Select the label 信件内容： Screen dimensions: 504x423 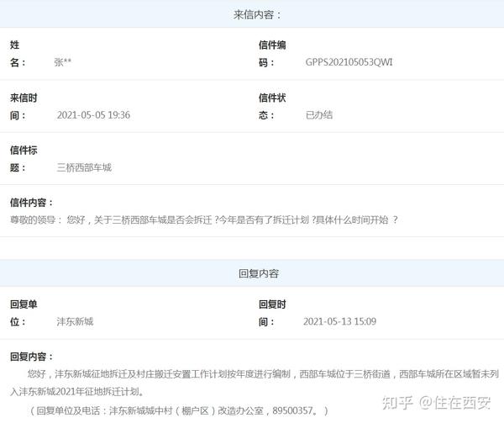pos(32,203)
